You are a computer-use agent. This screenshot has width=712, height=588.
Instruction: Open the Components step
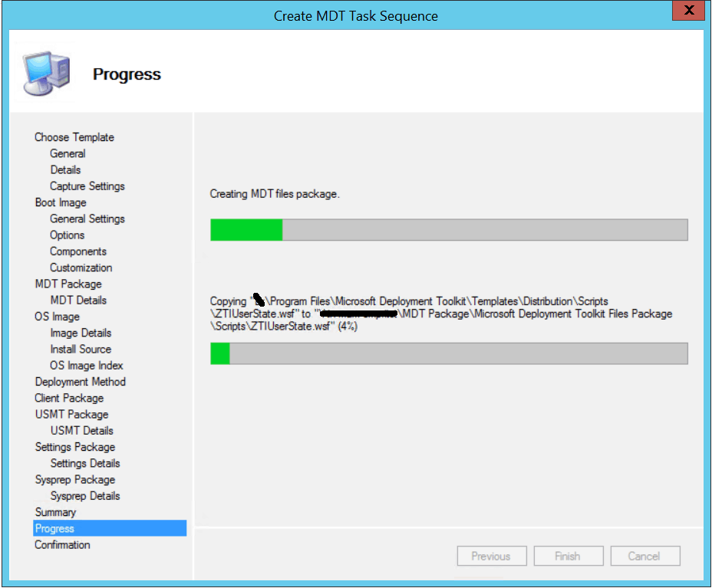click(78, 251)
